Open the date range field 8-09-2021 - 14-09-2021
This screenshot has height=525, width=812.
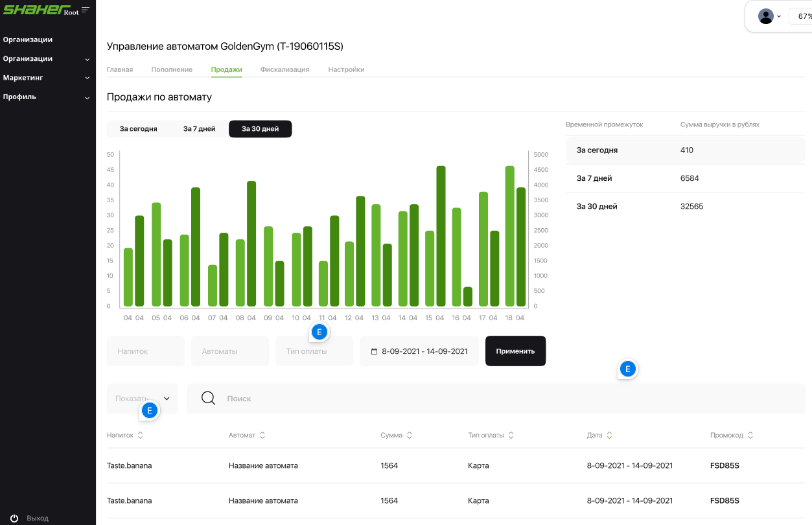coord(419,351)
